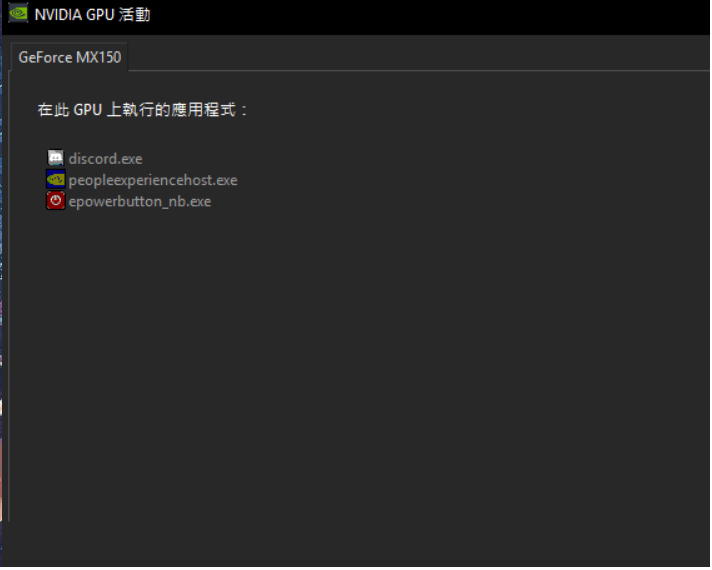This screenshot has height=570, width=712.
Task: Click the ".exe" suffix of discord.exe
Action: (x=130, y=158)
